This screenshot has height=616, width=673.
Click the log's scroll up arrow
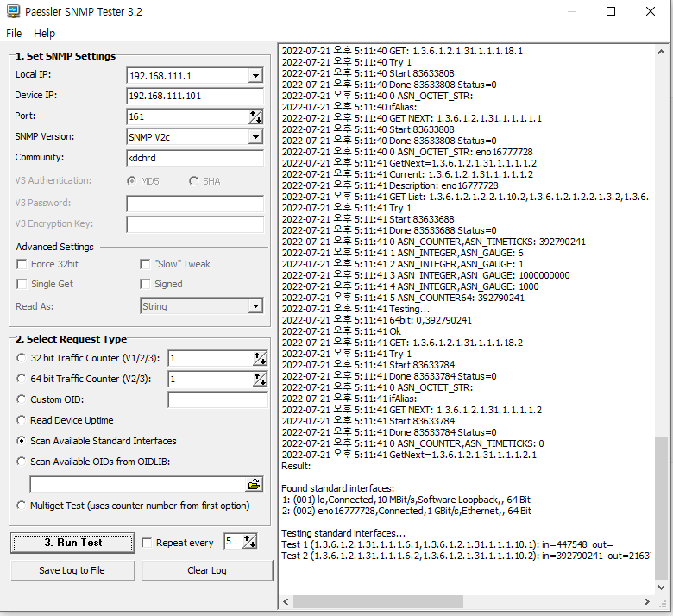661,52
